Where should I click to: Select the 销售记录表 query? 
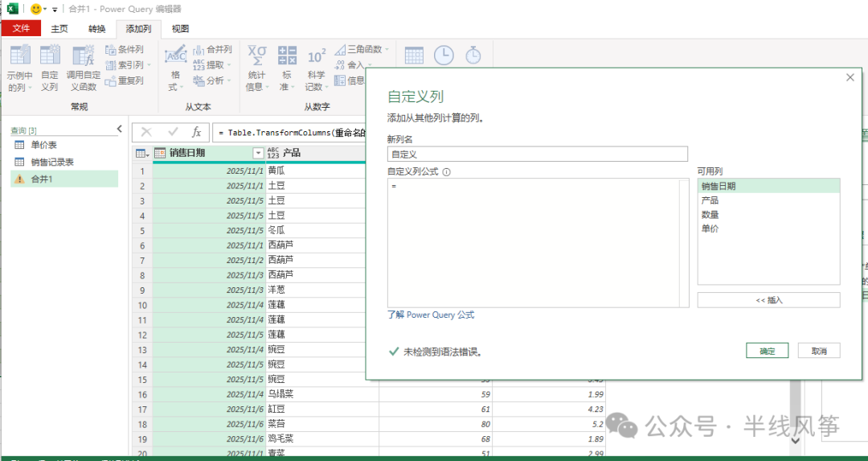pyautogui.click(x=64, y=163)
